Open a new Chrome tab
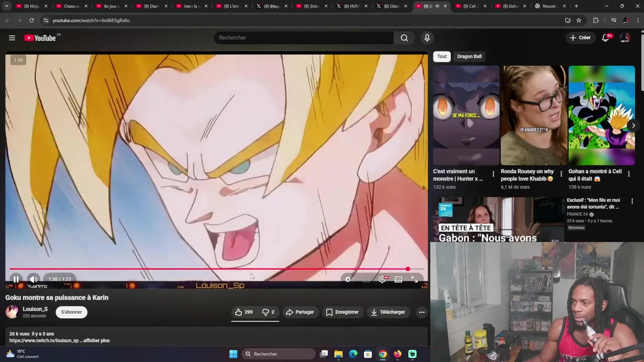644x362 pixels. [x=576, y=6]
